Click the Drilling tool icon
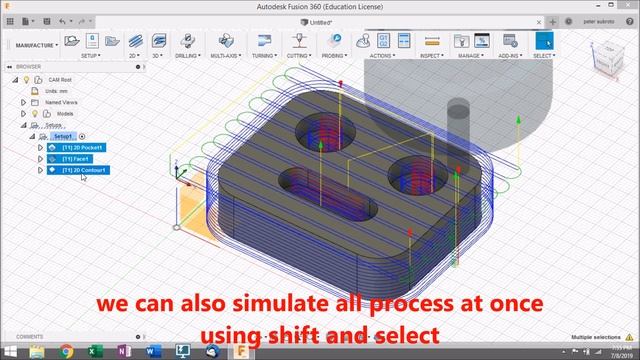This screenshot has height=360, width=640. point(187,41)
